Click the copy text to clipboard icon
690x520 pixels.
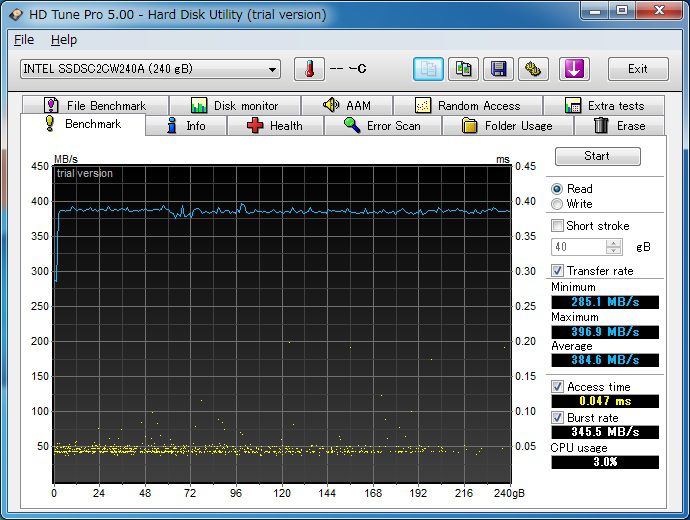pyautogui.click(x=429, y=69)
